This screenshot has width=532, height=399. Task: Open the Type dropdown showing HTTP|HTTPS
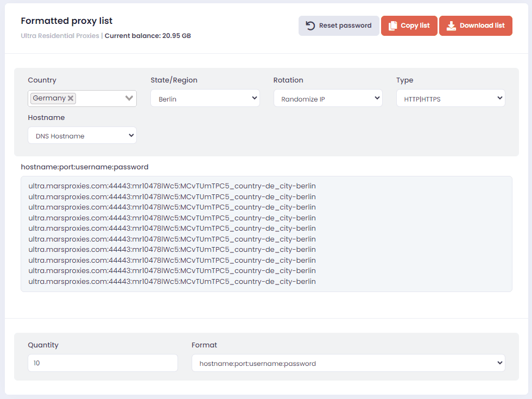click(450, 99)
